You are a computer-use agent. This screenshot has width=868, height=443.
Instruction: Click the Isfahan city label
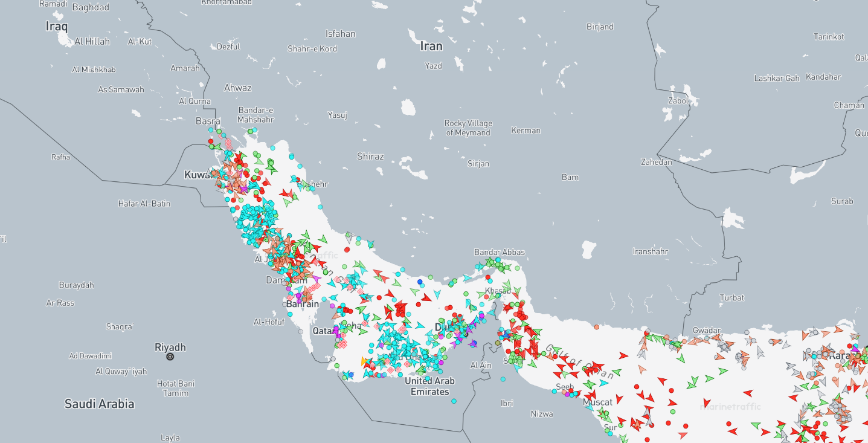[341, 34]
